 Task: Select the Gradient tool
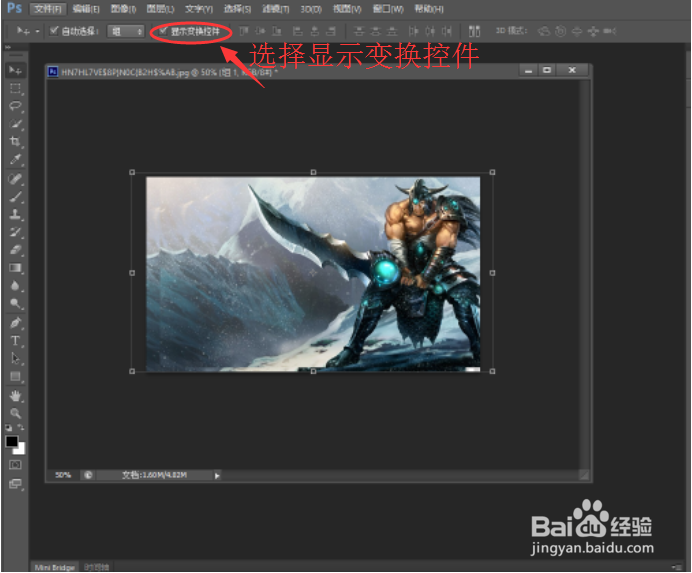pos(15,268)
